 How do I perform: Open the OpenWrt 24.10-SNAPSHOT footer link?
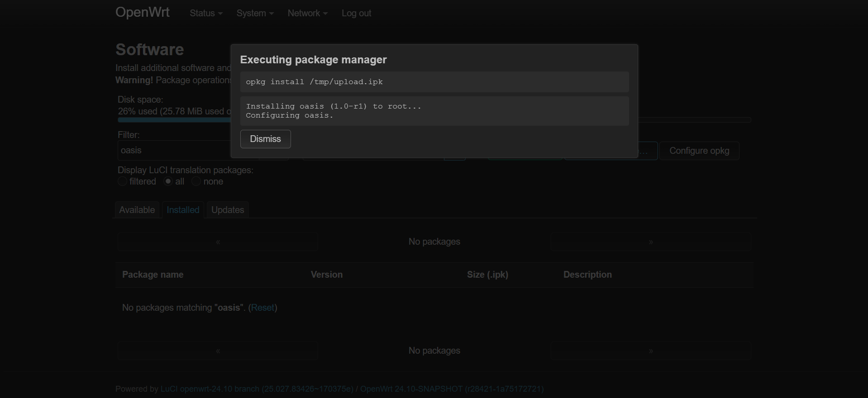tap(452, 389)
